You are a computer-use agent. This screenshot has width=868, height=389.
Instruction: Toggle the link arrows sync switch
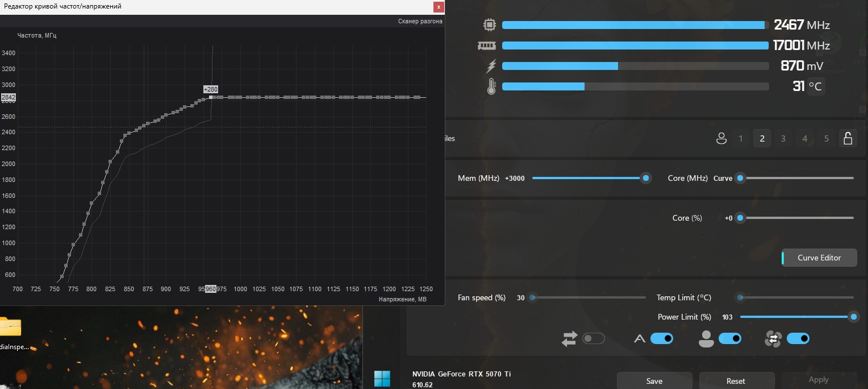(594, 339)
